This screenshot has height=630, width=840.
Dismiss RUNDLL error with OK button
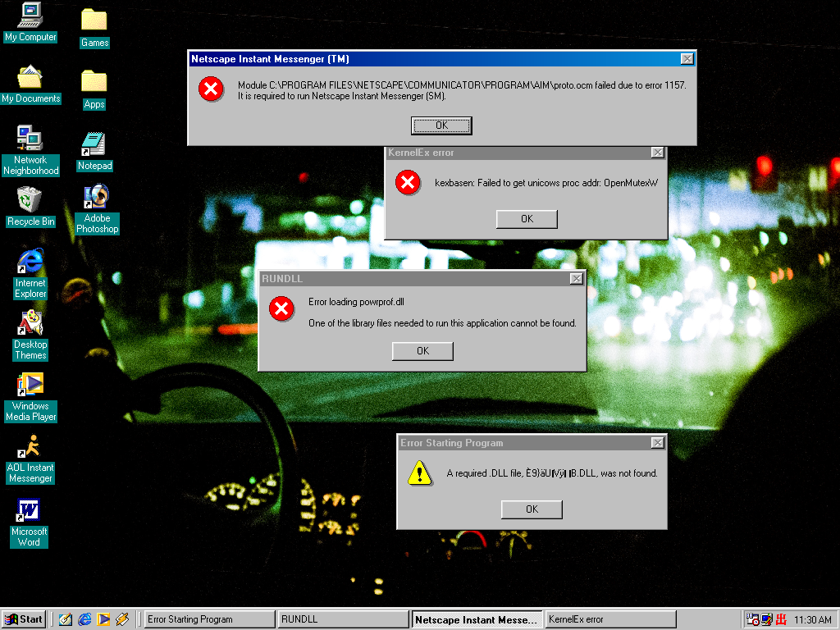(x=422, y=351)
